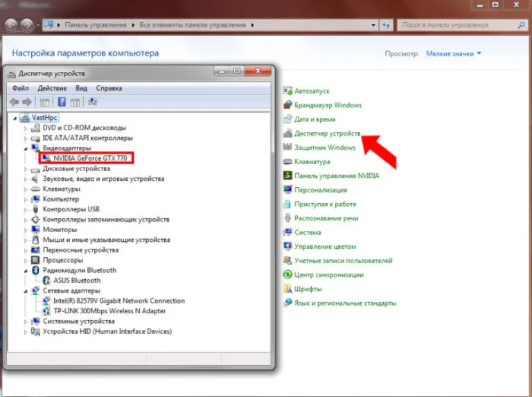Select TP-LINK 300Mbps Wireless N Adapter
The image size is (532, 397).
coord(109,311)
